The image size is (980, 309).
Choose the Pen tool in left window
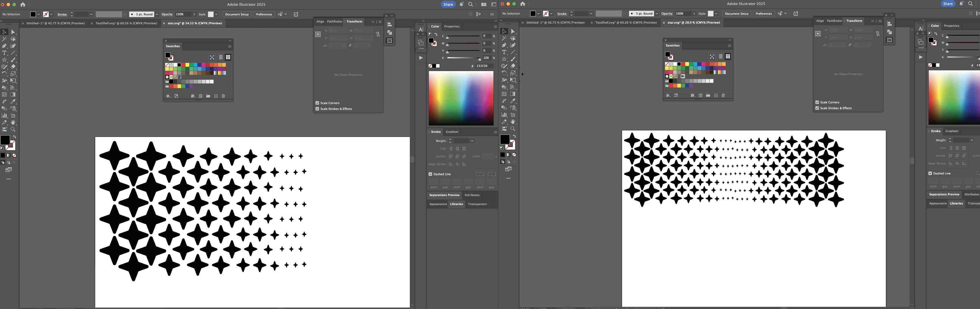click(x=5, y=46)
